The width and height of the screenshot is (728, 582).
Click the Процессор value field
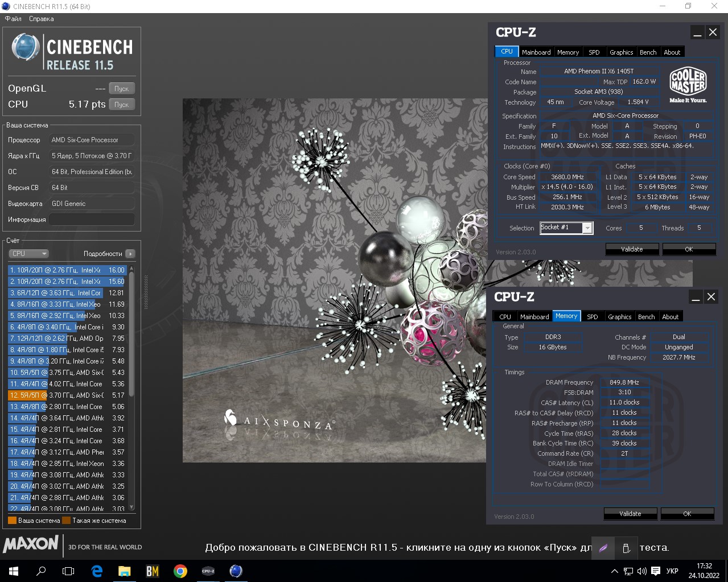pos(92,140)
